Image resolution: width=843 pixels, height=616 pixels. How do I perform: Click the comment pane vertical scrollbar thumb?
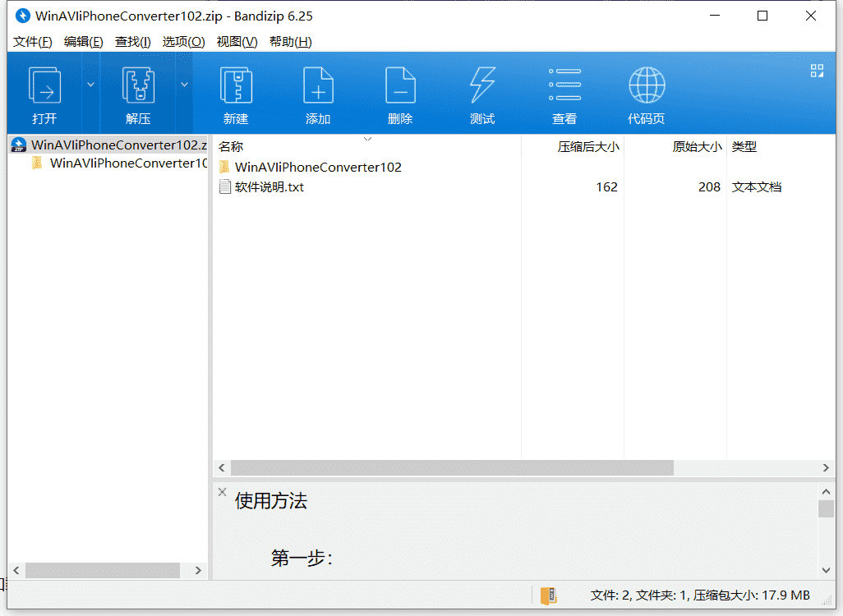click(x=827, y=509)
